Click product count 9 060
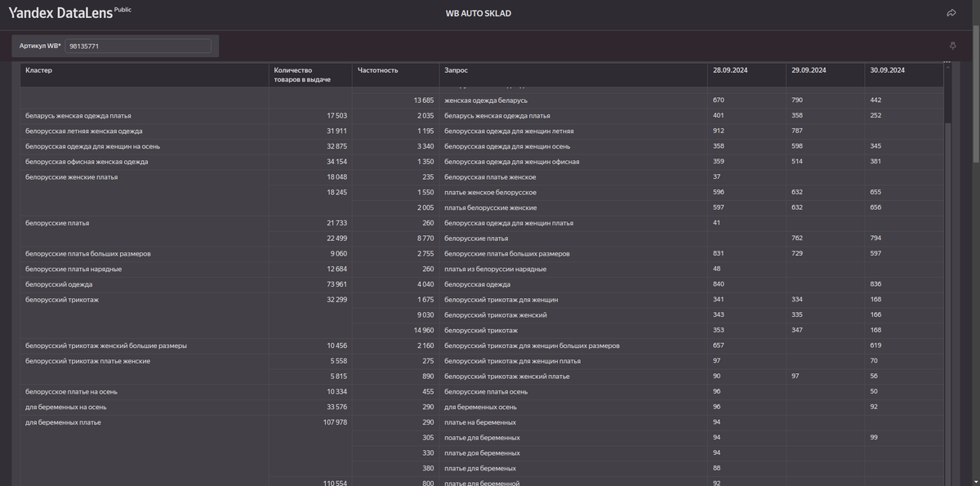The height and width of the screenshot is (486, 980). pos(339,253)
